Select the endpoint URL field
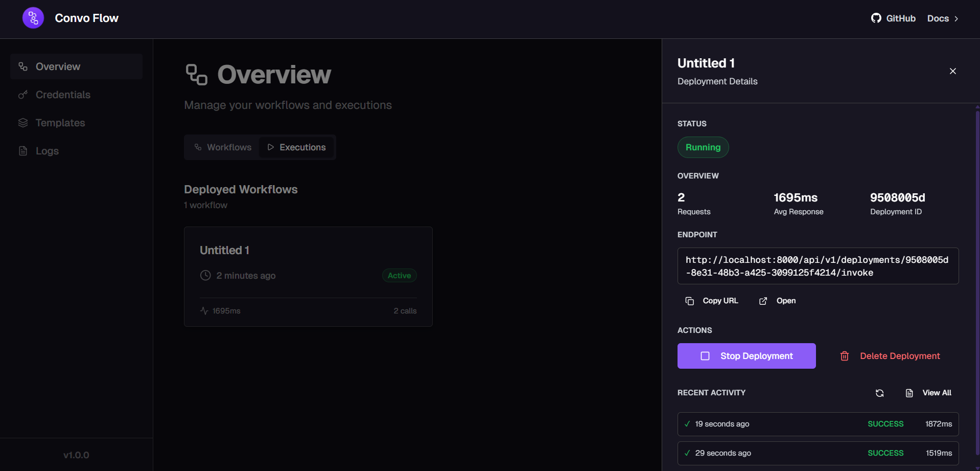Viewport: 980px width, 471px height. tap(818, 266)
